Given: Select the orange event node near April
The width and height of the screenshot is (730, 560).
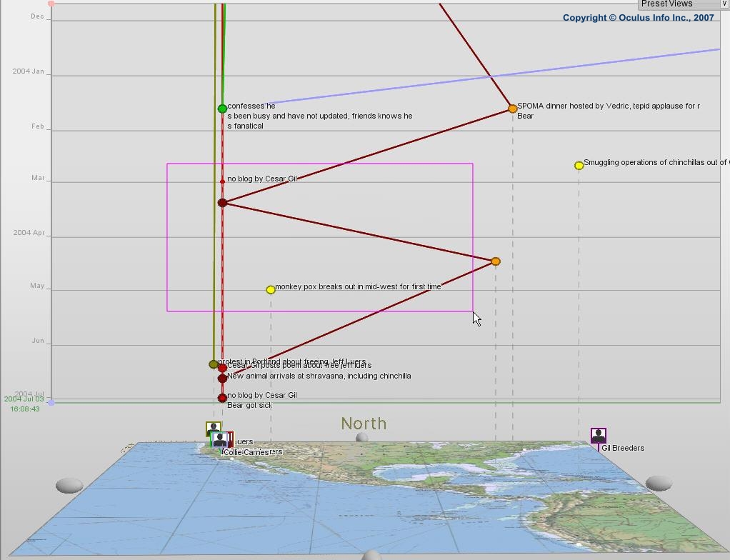Looking at the screenshot, I should point(496,261).
